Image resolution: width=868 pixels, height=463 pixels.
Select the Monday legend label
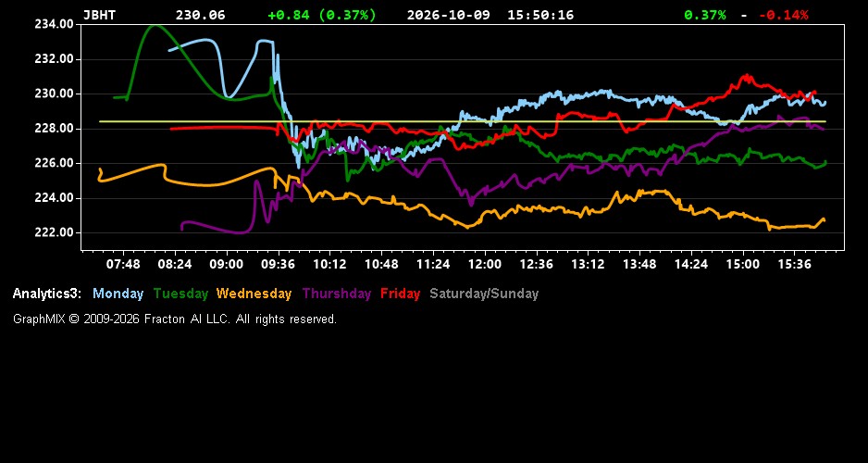coord(118,294)
